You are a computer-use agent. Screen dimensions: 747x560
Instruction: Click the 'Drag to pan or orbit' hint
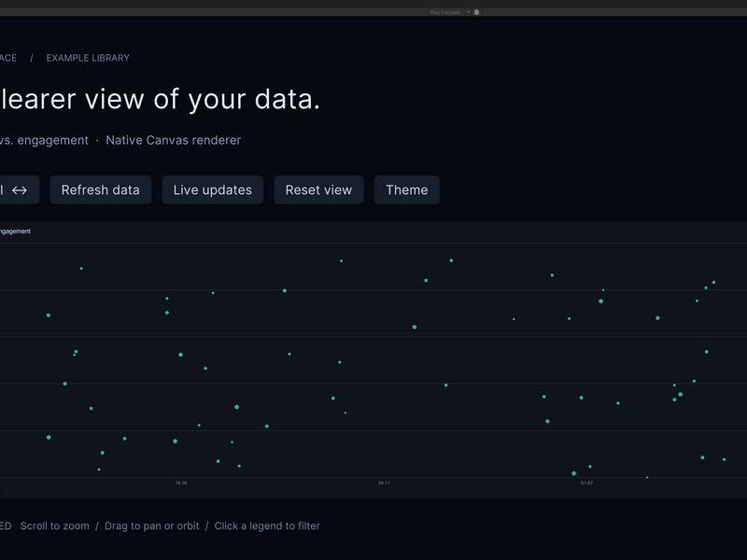(152, 526)
